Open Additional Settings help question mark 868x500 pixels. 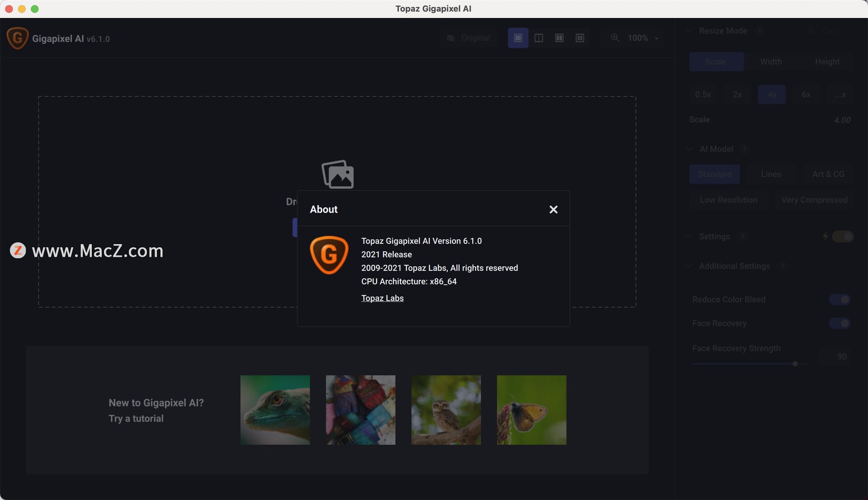click(783, 266)
